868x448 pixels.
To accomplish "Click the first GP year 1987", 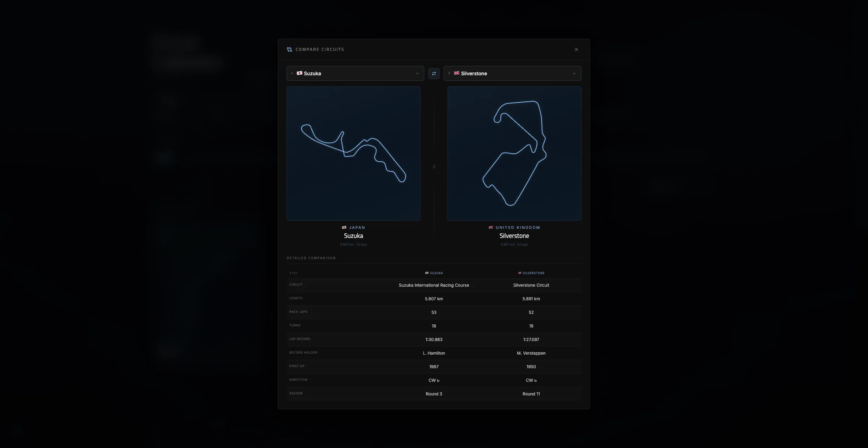I will coord(434,367).
